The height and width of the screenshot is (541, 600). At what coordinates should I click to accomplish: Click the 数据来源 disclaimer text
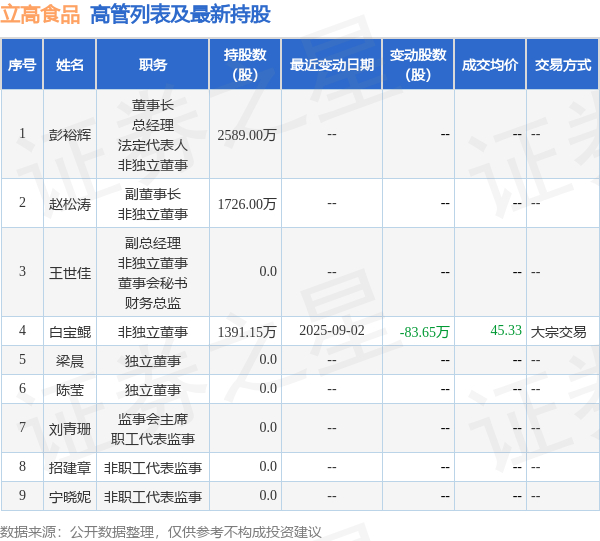[161, 532]
